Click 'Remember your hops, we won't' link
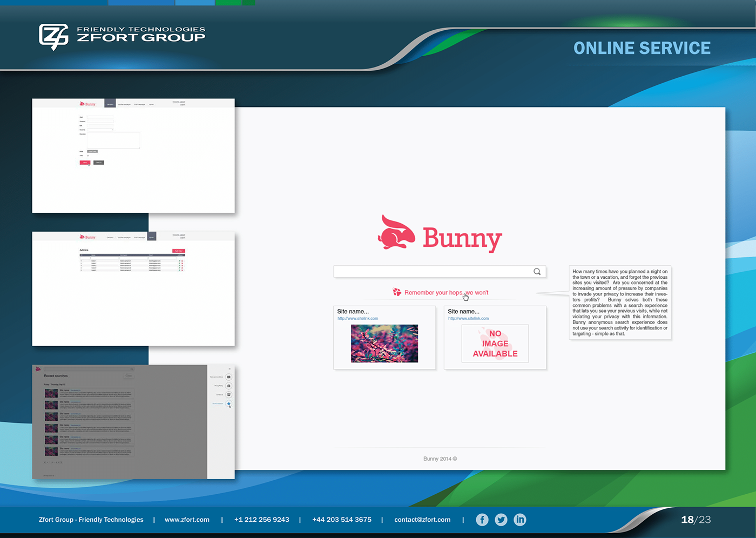This screenshot has height=538, width=756. [x=446, y=293]
